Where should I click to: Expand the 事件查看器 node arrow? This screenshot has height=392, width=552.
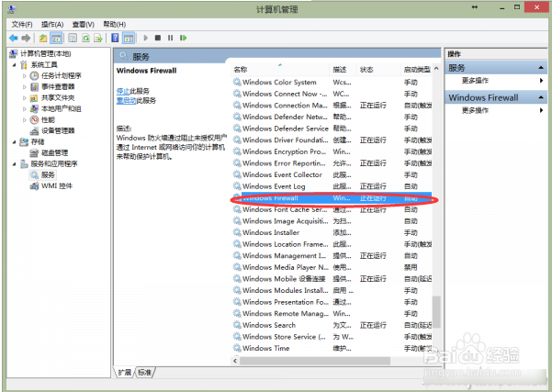pyautogui.click(x=24, y=87)
